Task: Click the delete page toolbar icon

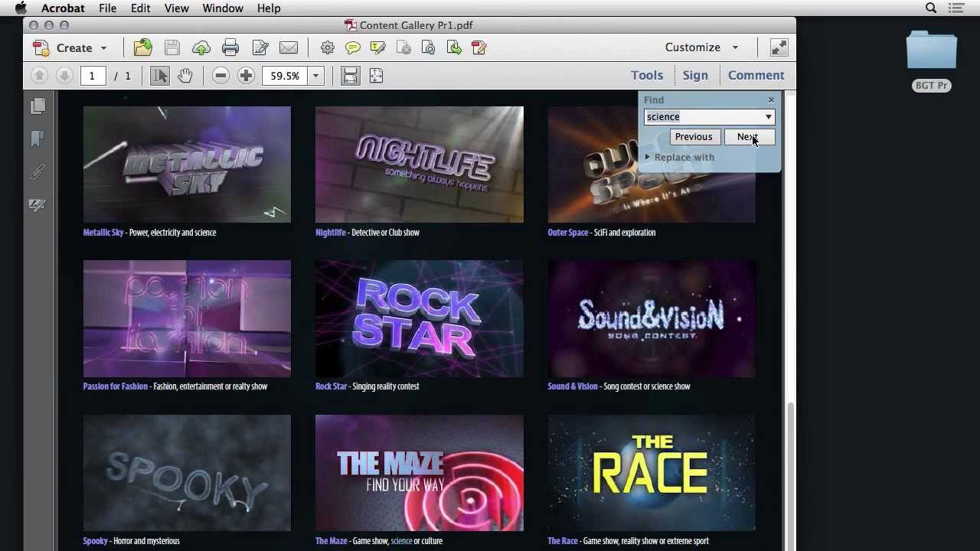Action: tap(403, 47)
